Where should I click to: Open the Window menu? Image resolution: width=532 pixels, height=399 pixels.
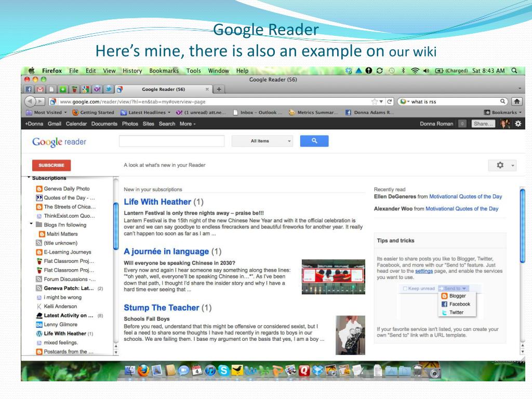219,71
